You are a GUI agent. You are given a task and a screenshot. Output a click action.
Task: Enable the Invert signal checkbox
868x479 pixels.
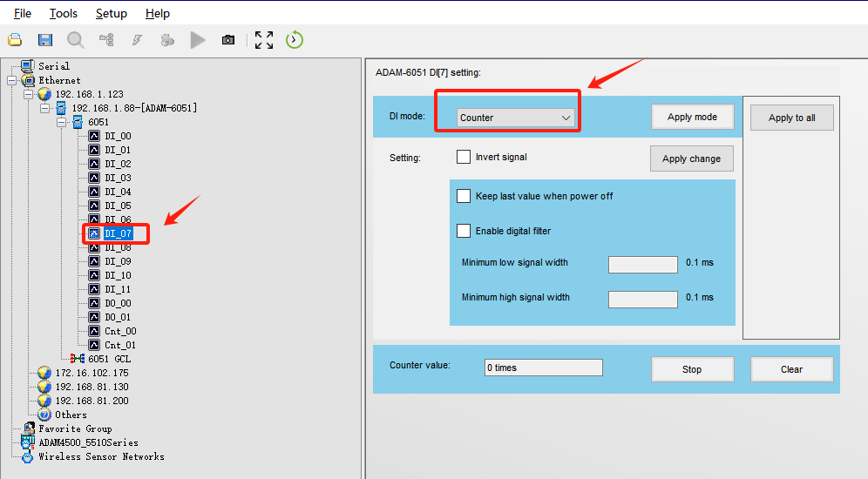click(x=464, y=158)
